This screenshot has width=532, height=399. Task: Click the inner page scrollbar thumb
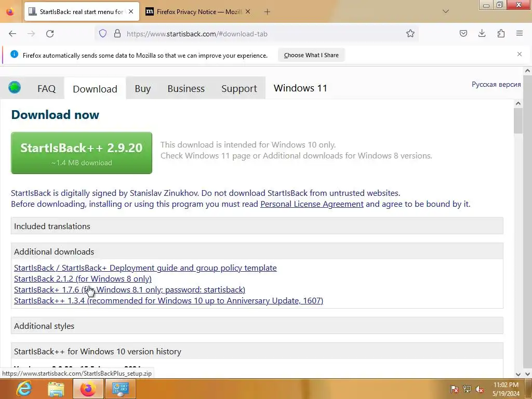(518, 121)
